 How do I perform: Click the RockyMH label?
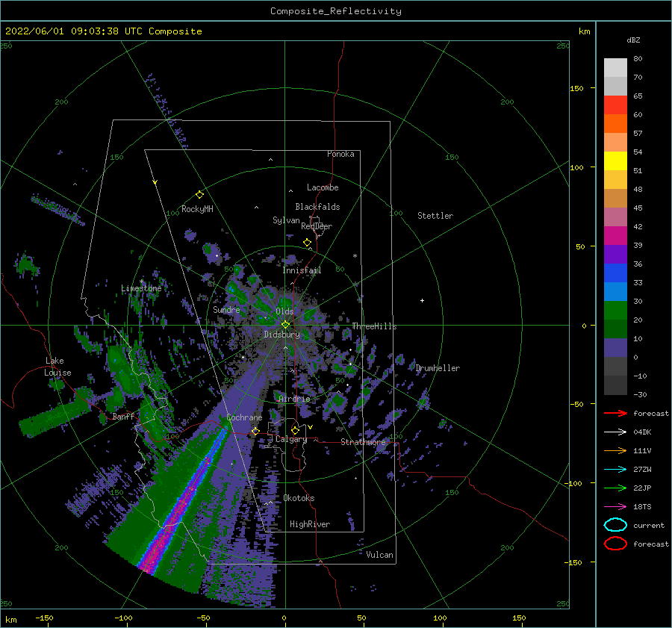pos(197,209)
